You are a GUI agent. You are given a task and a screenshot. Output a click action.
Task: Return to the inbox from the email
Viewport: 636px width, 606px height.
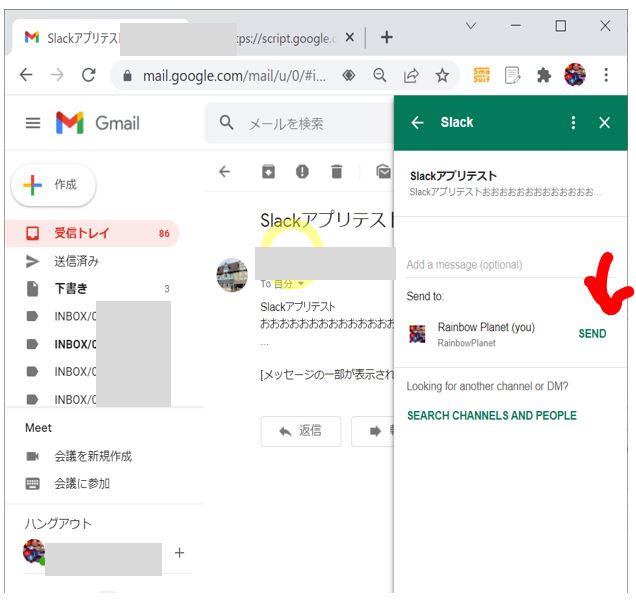pyautogui.click(x=224, y=172)
